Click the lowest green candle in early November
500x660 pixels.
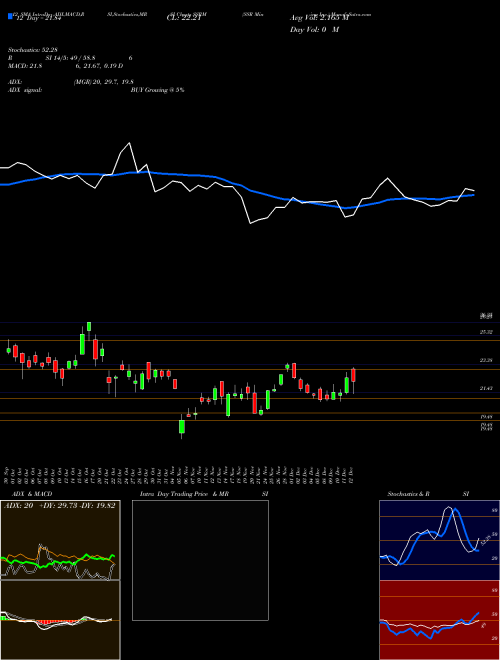pos(182,426)
